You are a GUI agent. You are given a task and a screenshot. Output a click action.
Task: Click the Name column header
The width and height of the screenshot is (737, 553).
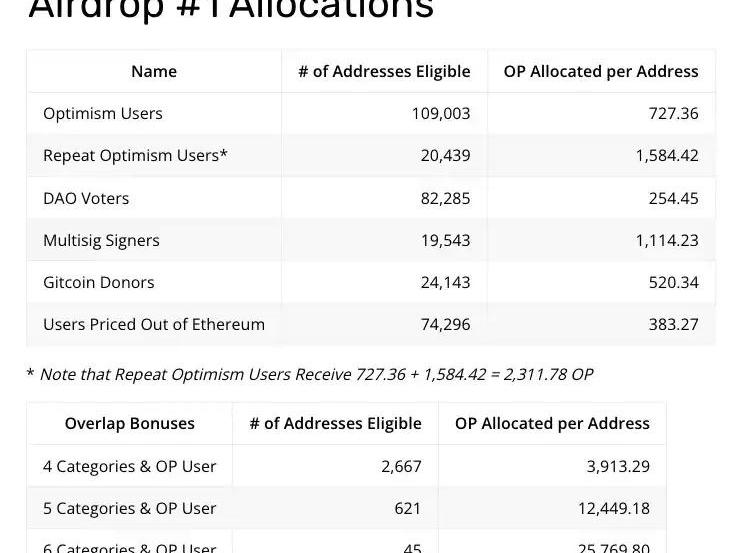click(x=154, y=71)
